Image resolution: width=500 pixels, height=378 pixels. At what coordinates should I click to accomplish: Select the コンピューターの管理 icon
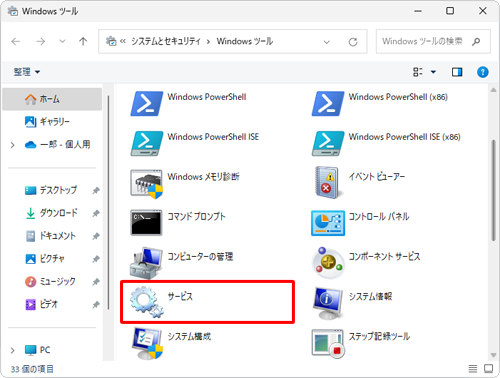(147, 263)
